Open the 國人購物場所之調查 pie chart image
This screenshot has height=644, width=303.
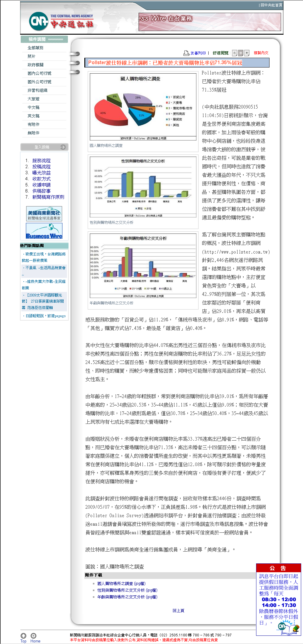tap(143, 107)
